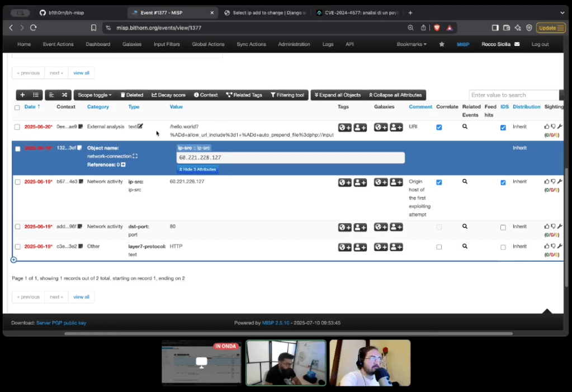
Task: Open the Bookmarks dropdown menu
Action: 412,44
